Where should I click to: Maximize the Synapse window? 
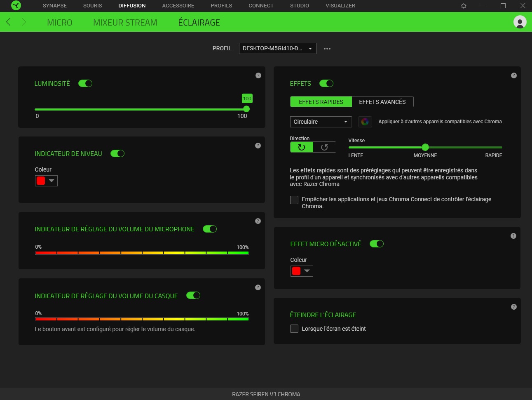coord(503,6)
